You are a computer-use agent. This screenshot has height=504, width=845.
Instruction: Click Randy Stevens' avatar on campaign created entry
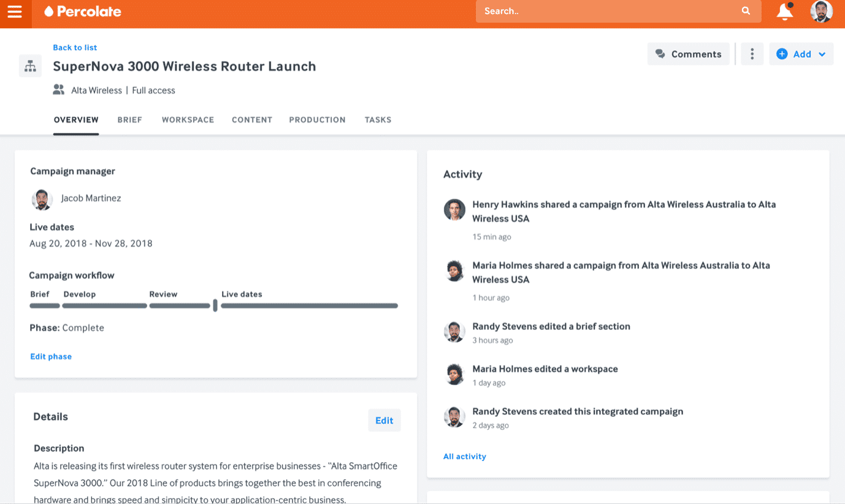[454, 417]
